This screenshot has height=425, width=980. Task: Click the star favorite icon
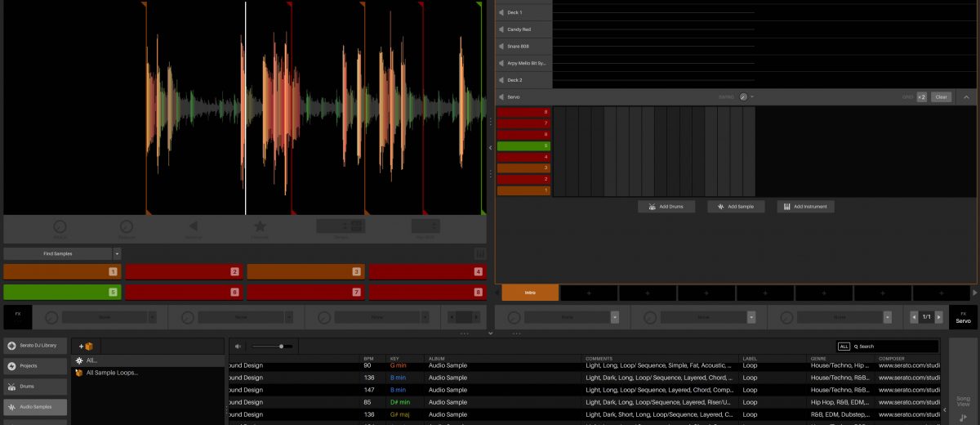pyautogui.click(x=260, y=226)
